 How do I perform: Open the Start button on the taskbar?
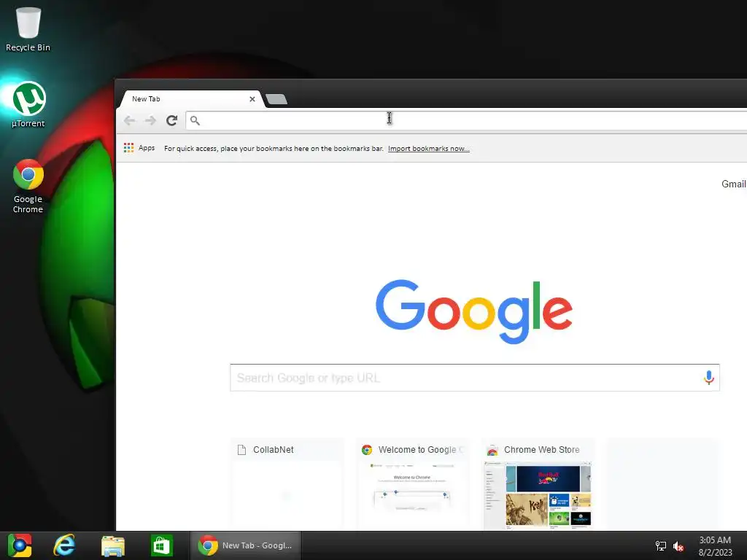coord(20,545)
